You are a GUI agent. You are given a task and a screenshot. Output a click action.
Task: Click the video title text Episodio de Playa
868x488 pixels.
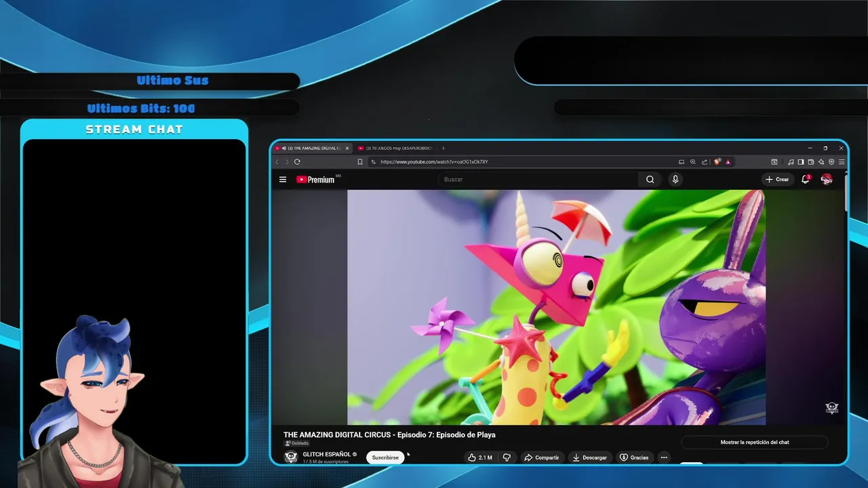(465, 434)
